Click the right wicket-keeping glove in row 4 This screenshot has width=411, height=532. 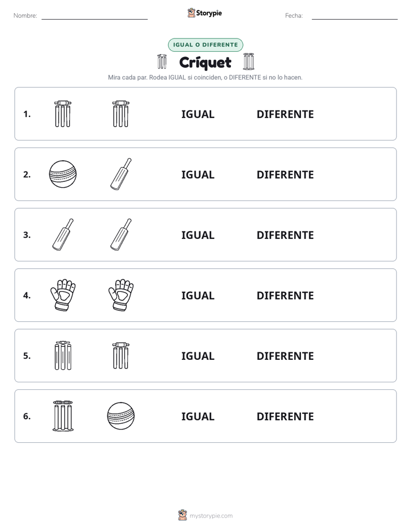pos(121,295)
